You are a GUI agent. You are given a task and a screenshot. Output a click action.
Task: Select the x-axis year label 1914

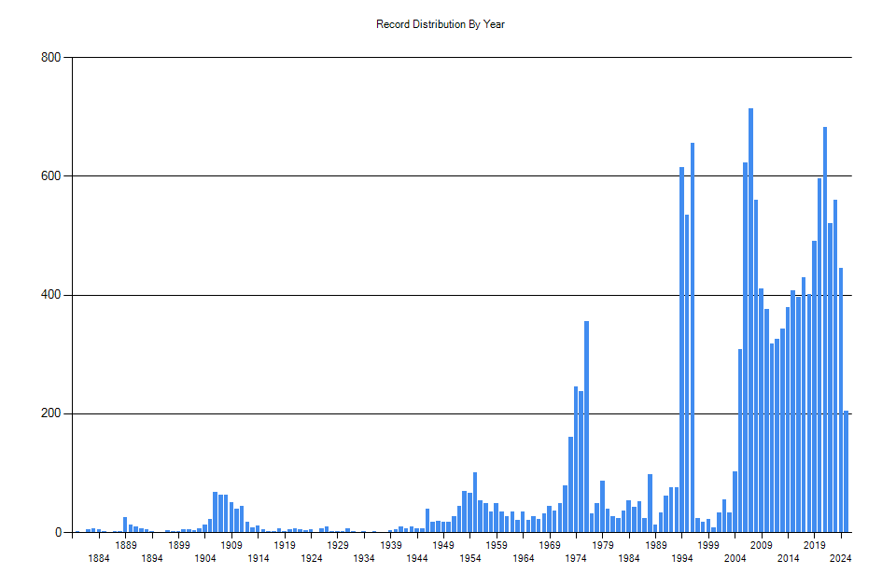pyautogui.click(x=259, y=558)
